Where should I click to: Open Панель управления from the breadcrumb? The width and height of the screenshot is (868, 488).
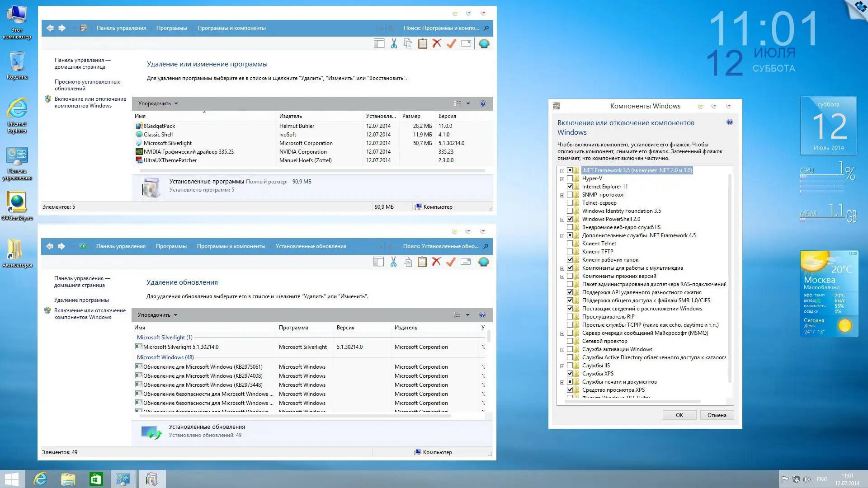click(120, 28)
